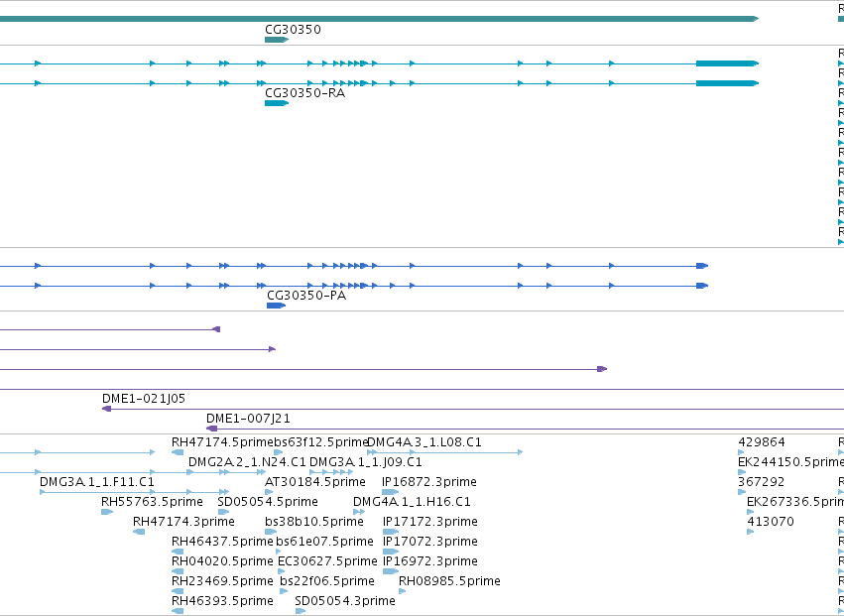844x616 pixels.
Task: Click the EK244150.5prime EST label
Action: point(790,462)
